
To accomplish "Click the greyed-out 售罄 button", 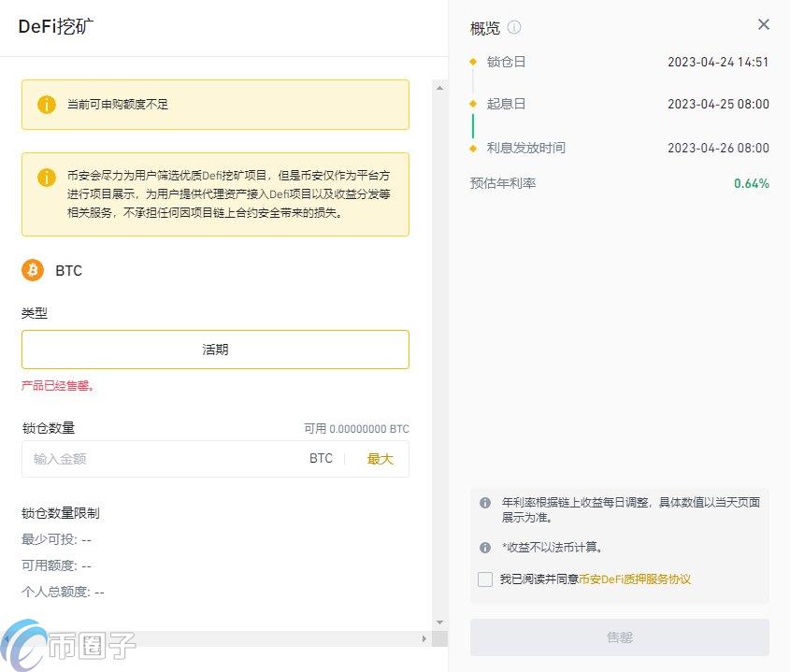I will pyautogui.click(x=619, y=637).
